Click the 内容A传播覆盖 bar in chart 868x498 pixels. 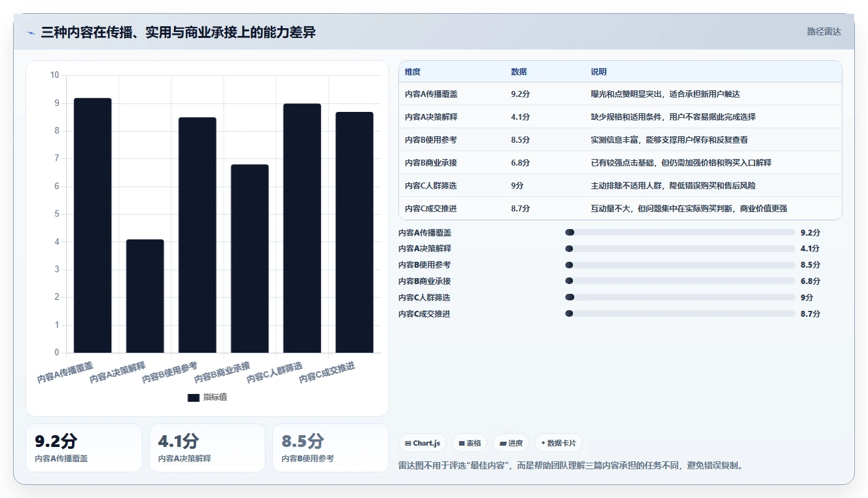(92, 225)
